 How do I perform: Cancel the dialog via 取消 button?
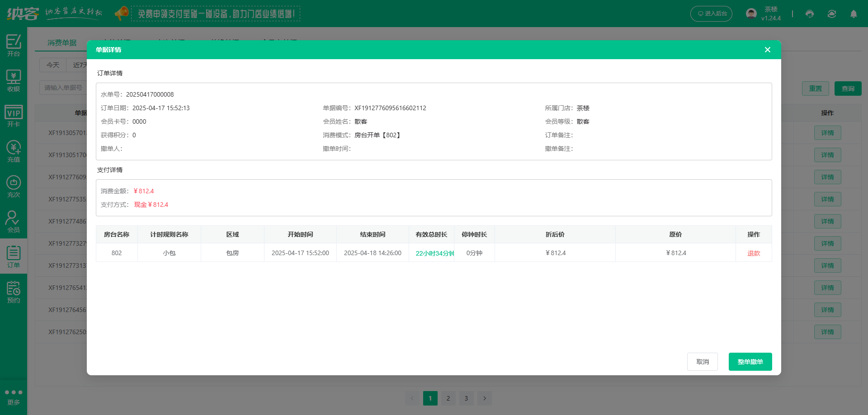pyautogui.click(x=702, y=362)
